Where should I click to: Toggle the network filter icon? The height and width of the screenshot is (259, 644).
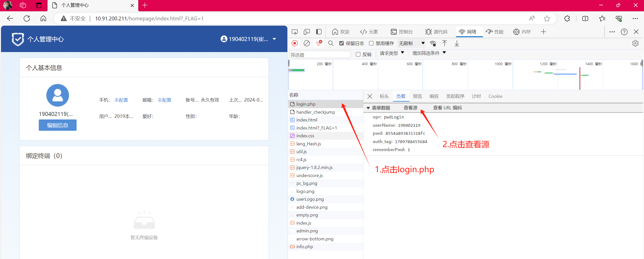point(319,43)
